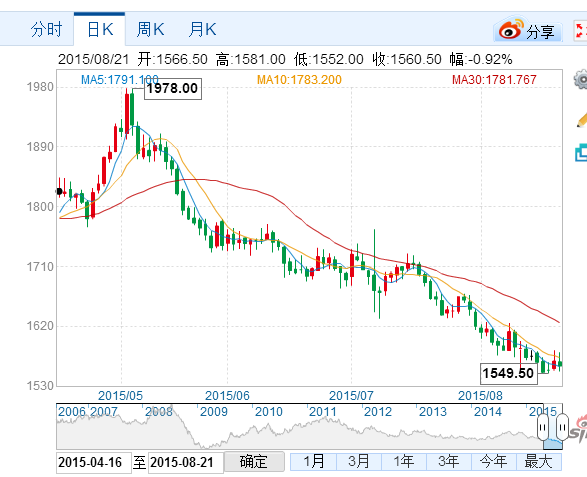Screen dimensions: 587x477
Task: Switch to the 月K monthly tab
Action: pos(202,30)
